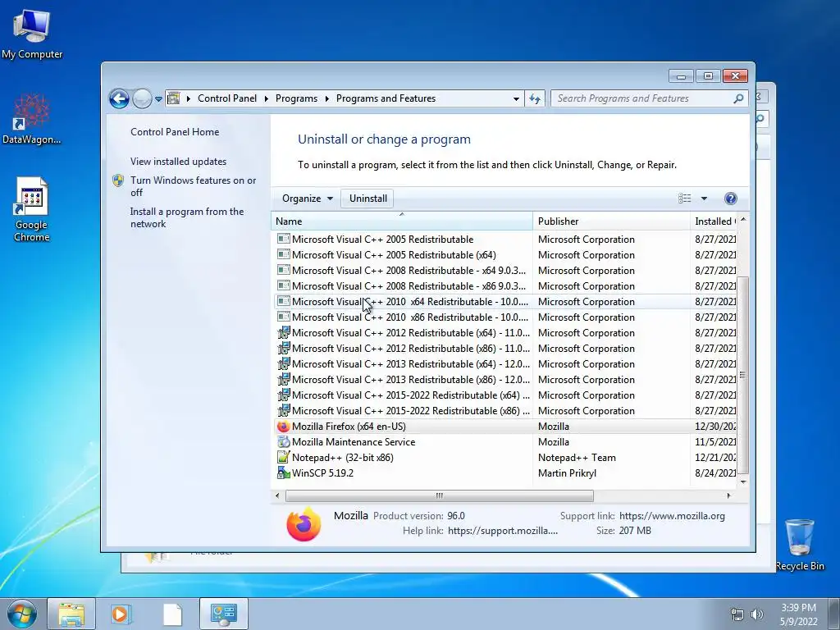Click the large Firefox logo in details pane
This screenshot has height=630, width=840.
tap(304, 524)
